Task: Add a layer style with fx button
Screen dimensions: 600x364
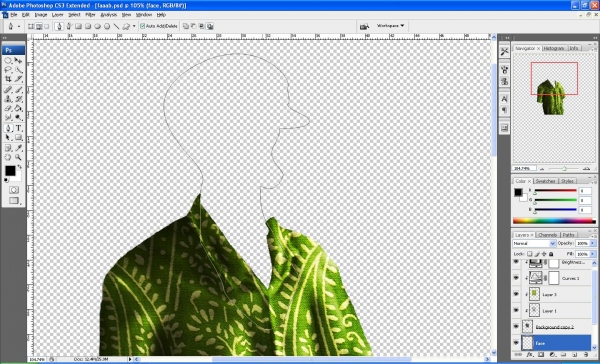Action: 530,355
